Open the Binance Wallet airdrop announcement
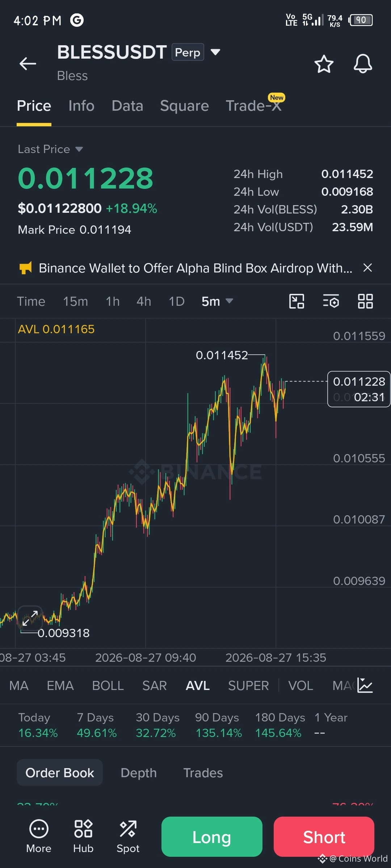Screen dimensions: 391x868 [195, 268]
